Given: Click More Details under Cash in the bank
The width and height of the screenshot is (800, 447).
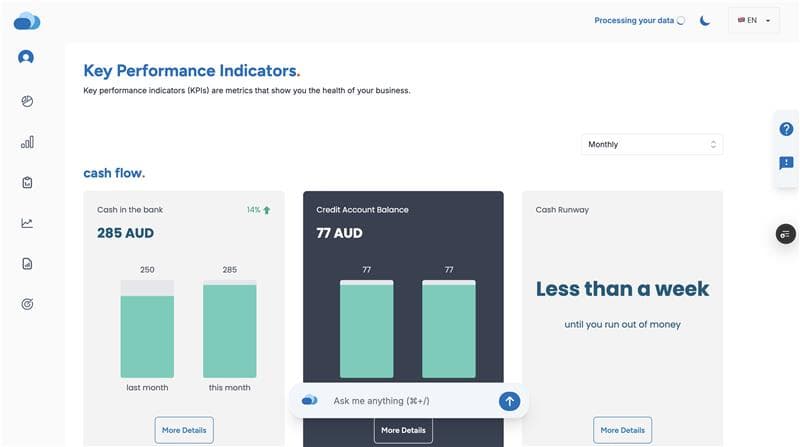Looking at the screenshot, I should coord(184,430).
